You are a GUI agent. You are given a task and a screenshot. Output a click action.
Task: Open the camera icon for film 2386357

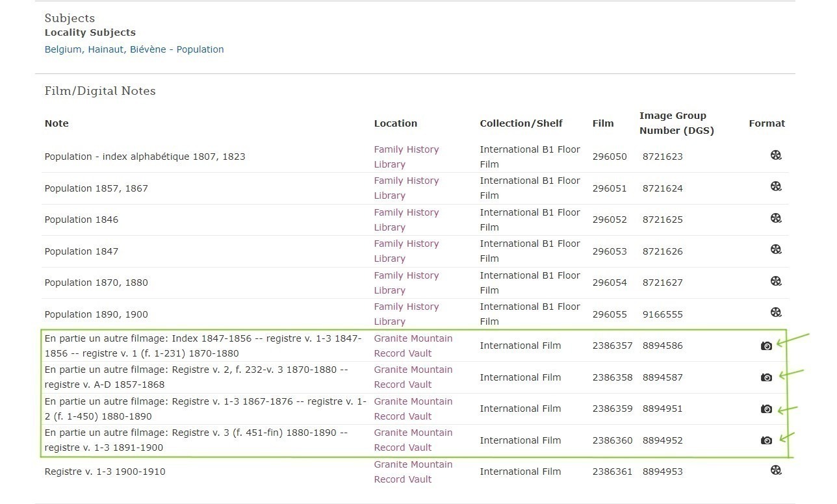click(x=766, y=346)
